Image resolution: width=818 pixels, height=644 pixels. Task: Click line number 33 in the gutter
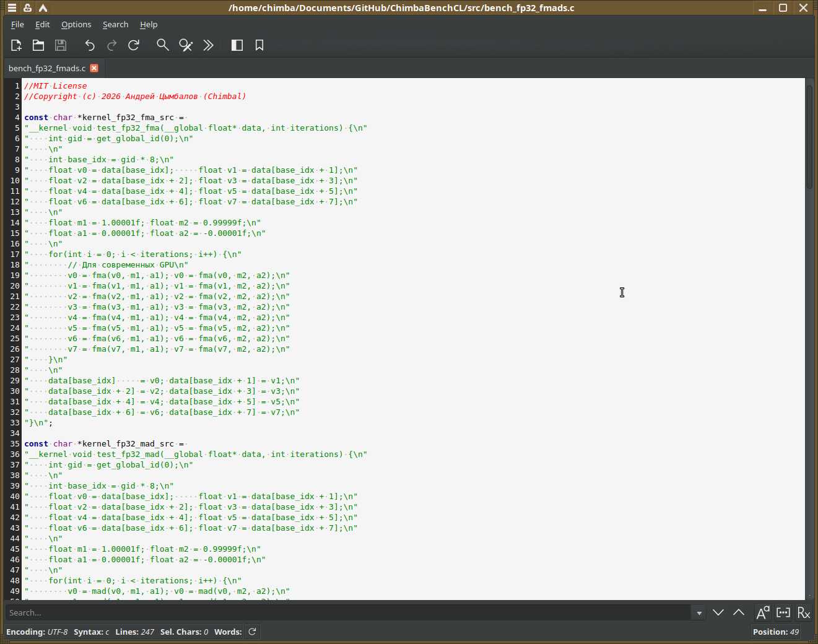(x=15, y=422)
